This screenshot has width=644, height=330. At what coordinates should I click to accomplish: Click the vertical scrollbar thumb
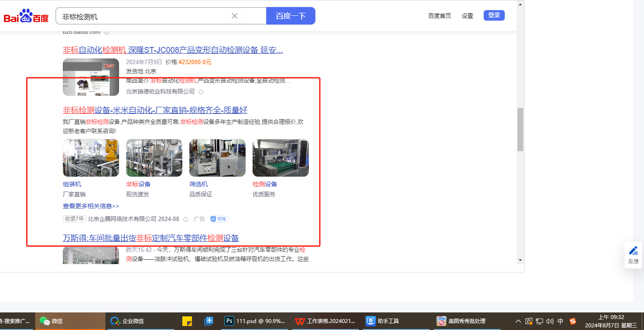coord(521,130)
